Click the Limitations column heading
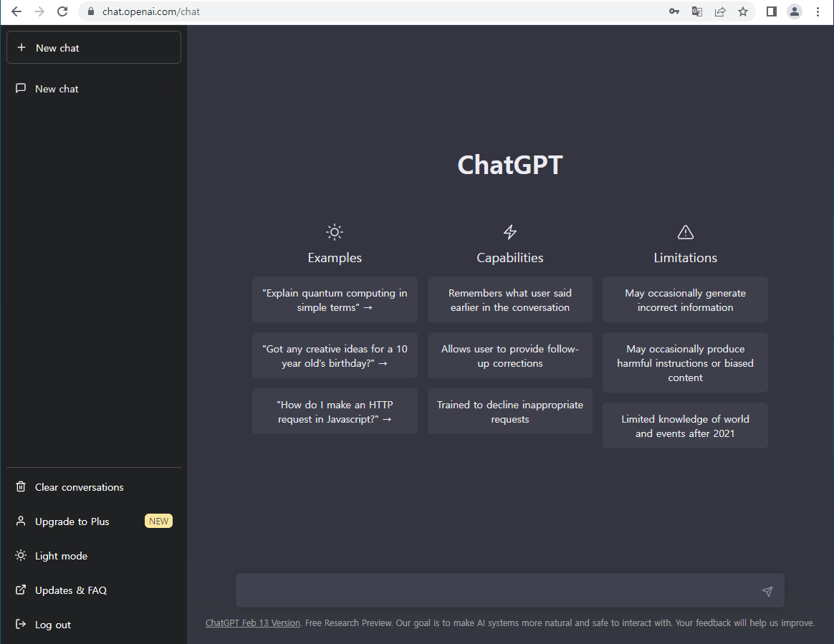This screenshot has height=644, width=834. click(686, 258)
